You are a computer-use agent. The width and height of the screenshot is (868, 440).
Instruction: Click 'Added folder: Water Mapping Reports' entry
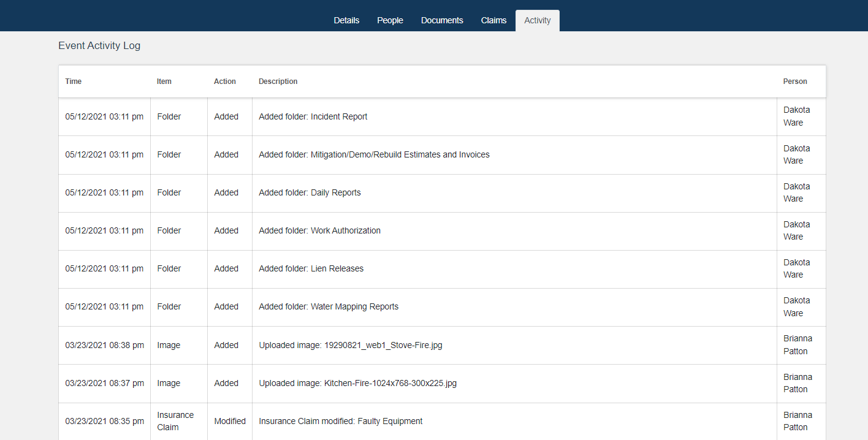(329, 306)
